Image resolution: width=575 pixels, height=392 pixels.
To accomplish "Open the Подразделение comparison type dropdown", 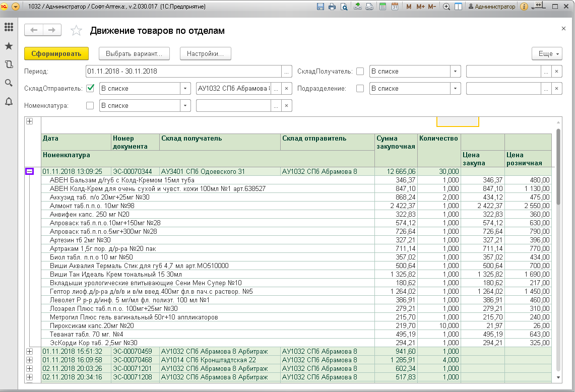I will [456, 88].
